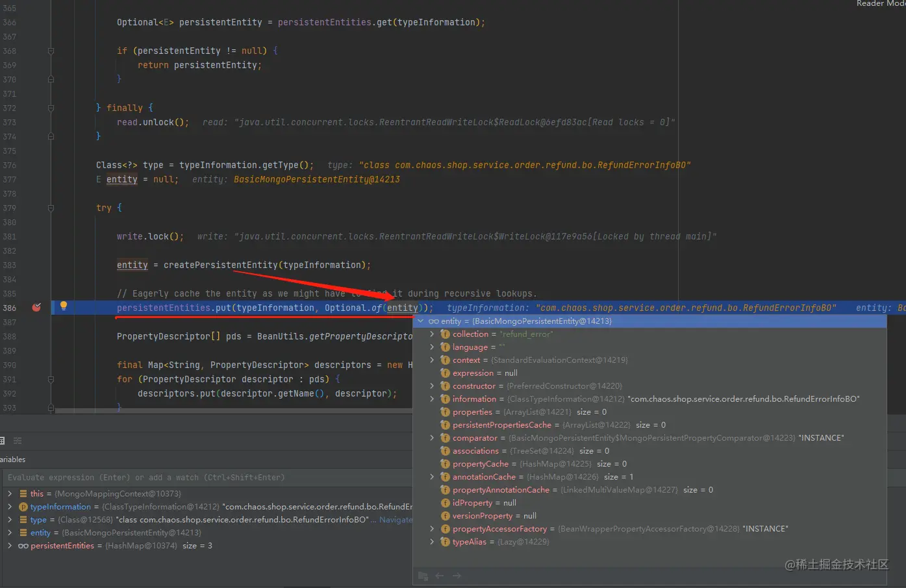Collapse the entity root node in popup
906x588 pixels.
tap(420, 321)
